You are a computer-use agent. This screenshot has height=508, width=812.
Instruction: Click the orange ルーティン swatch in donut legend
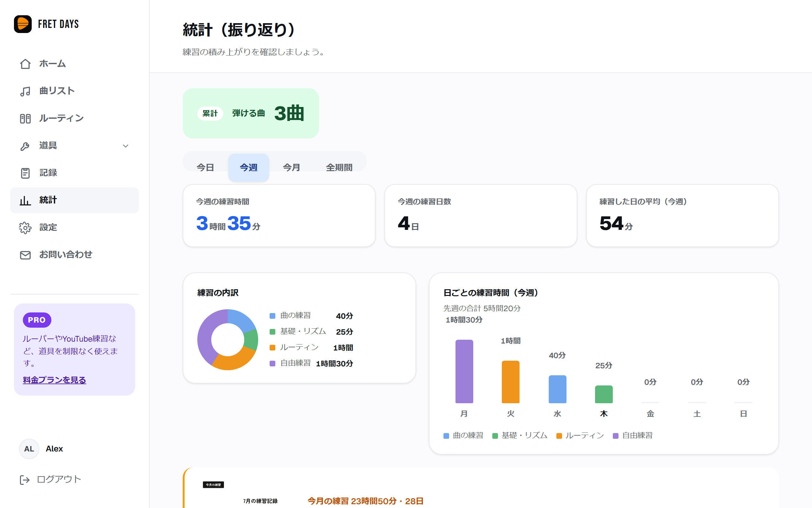coord(272,348)
